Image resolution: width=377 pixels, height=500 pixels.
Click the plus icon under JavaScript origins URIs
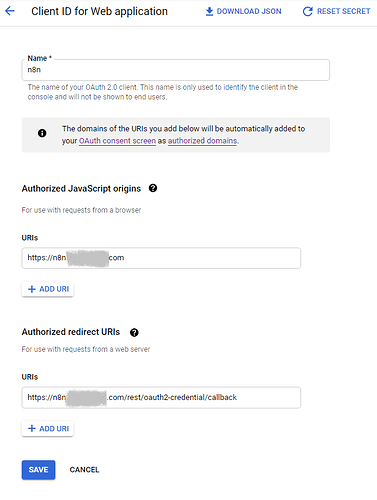tap(32, 289)
